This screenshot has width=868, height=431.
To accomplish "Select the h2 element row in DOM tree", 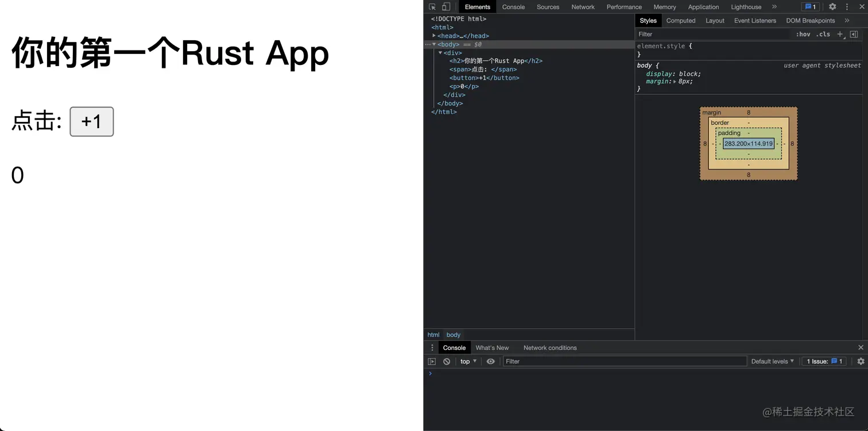I will (x=496, y=61).
